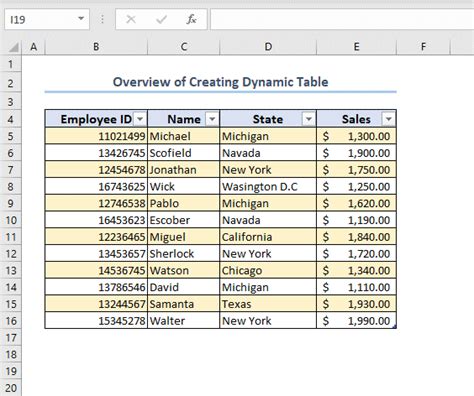The height and width of the screenshot is (396, 474).
Task: Select the state cell 'Chicago'
Action: [268, 270]
